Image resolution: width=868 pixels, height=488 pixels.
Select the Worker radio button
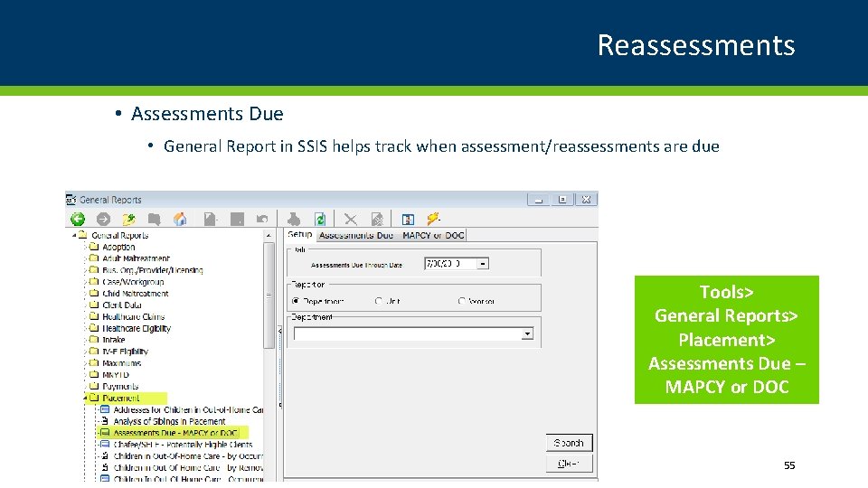click(x=462, y=301)
